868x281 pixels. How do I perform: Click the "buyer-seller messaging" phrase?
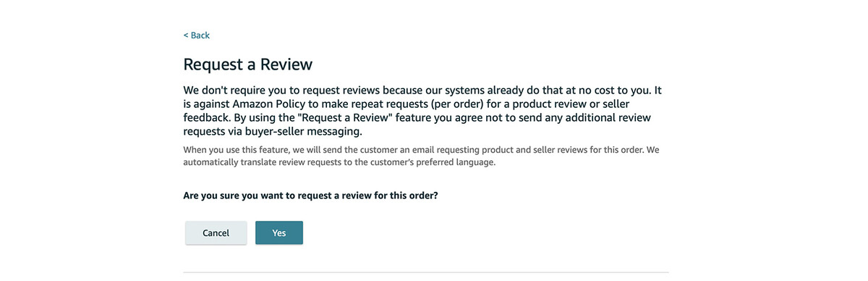coord(298,133)
